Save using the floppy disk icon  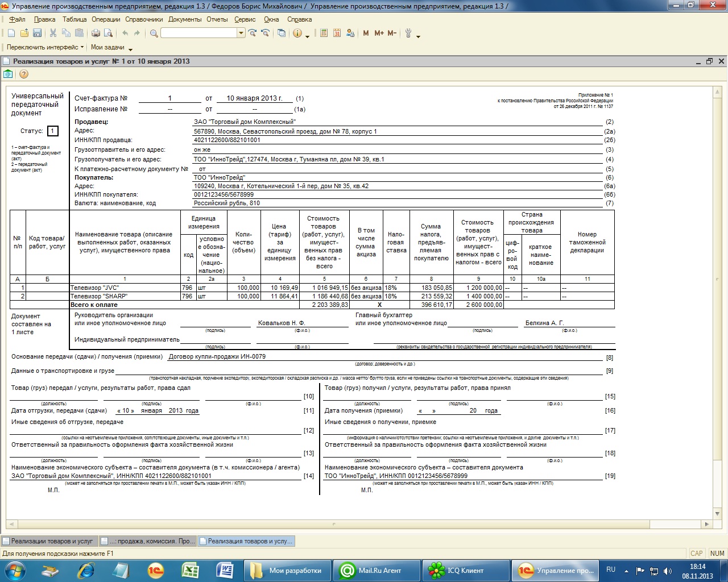click(x=37, y=34)
